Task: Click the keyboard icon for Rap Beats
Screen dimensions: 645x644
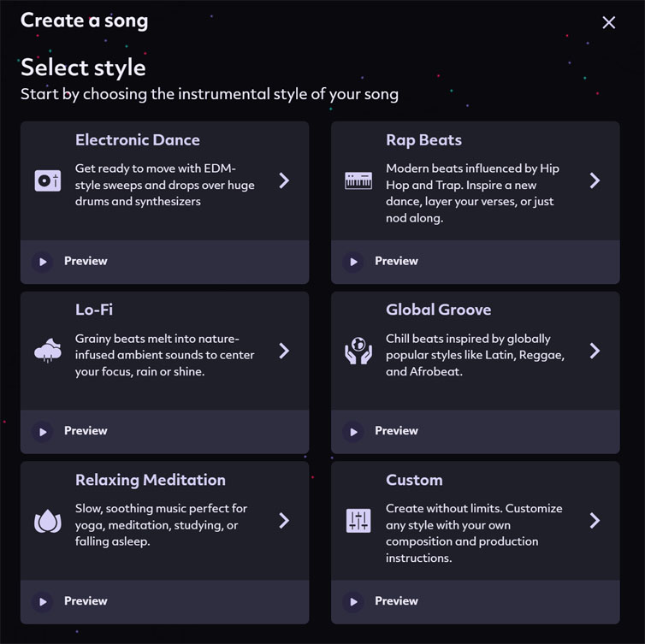Action: pos(358,180)
